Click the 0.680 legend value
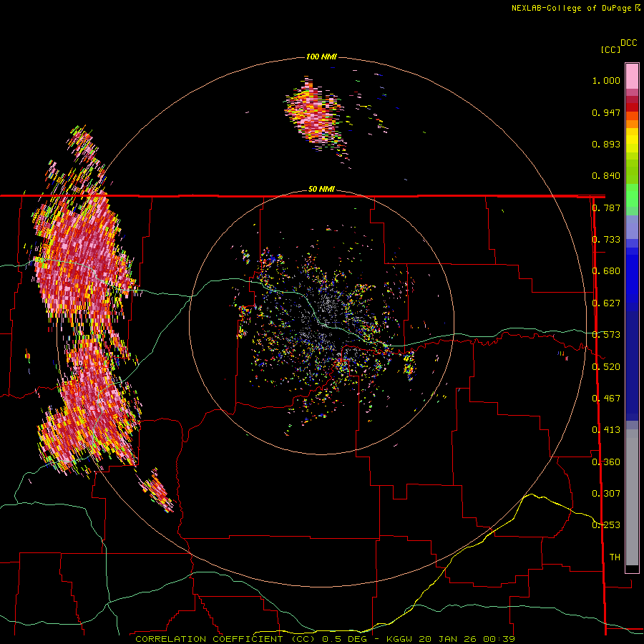Screen dimensions: 644x644 (x=606, y=271)
